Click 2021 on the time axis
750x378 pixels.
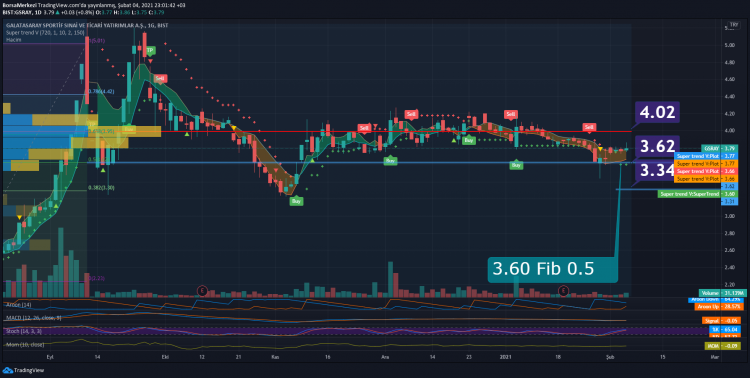pos(506,357)
